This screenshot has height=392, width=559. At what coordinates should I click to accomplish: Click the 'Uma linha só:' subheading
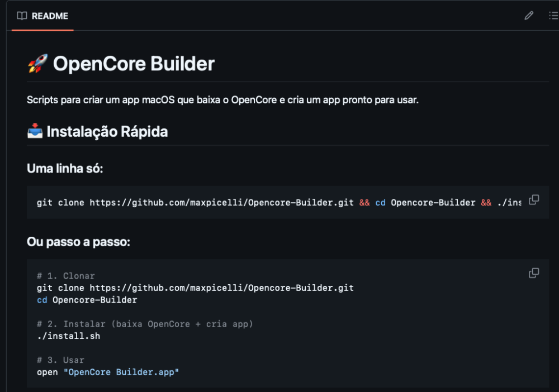(65, 169)
